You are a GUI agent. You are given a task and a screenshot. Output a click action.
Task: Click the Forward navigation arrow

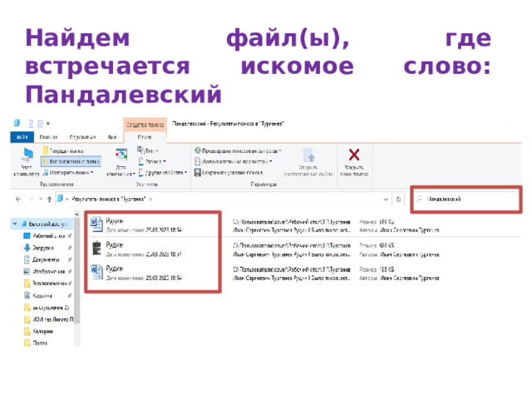pos(31,199)
